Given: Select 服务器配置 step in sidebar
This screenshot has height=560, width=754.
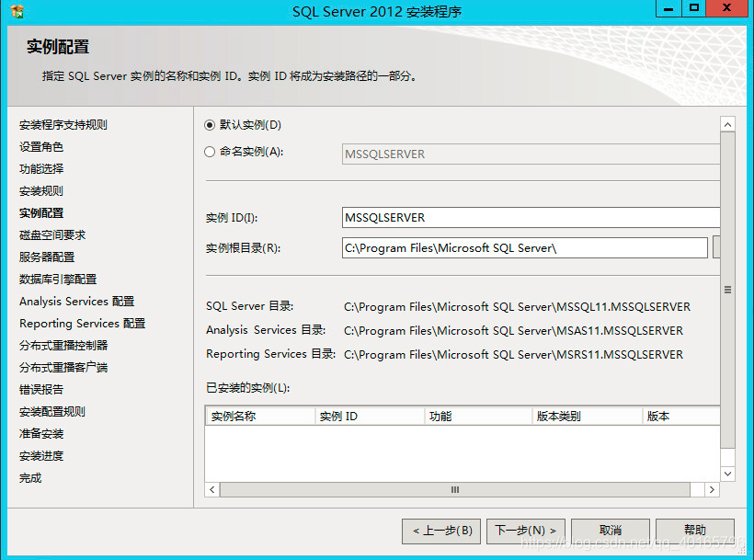Looking at the screenshot, I should [47, 257].
